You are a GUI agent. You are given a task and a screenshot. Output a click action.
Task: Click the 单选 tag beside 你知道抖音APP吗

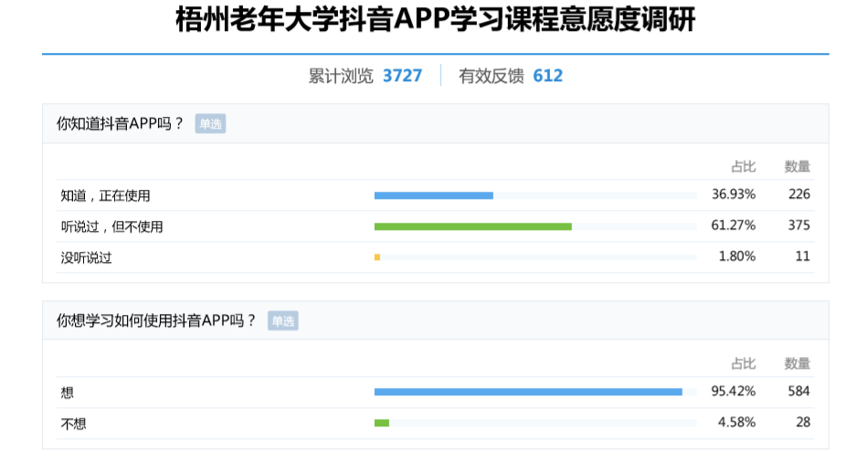click(210, 124)
